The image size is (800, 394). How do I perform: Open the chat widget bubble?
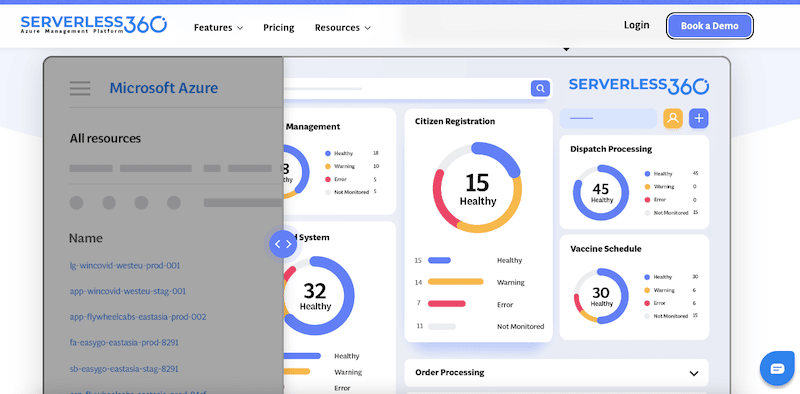[x=777, y=368]
